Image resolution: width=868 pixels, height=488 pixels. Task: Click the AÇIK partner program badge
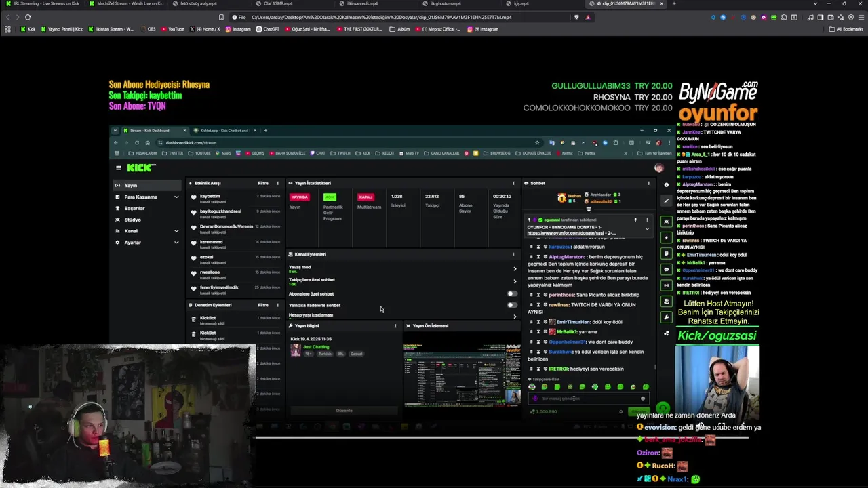point(330,197)
